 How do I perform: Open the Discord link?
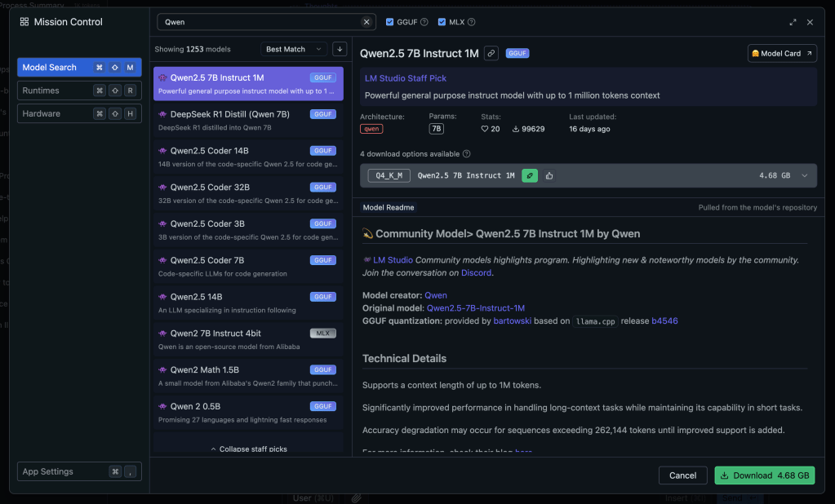[x=476, y=272]
